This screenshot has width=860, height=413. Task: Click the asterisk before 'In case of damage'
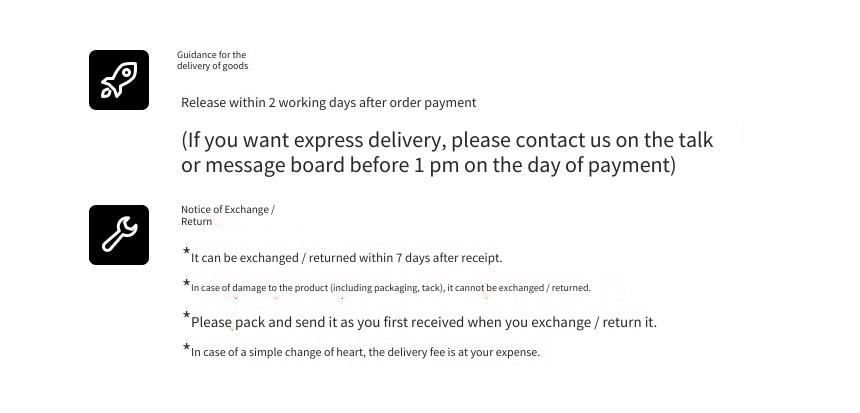click(186, 283)
